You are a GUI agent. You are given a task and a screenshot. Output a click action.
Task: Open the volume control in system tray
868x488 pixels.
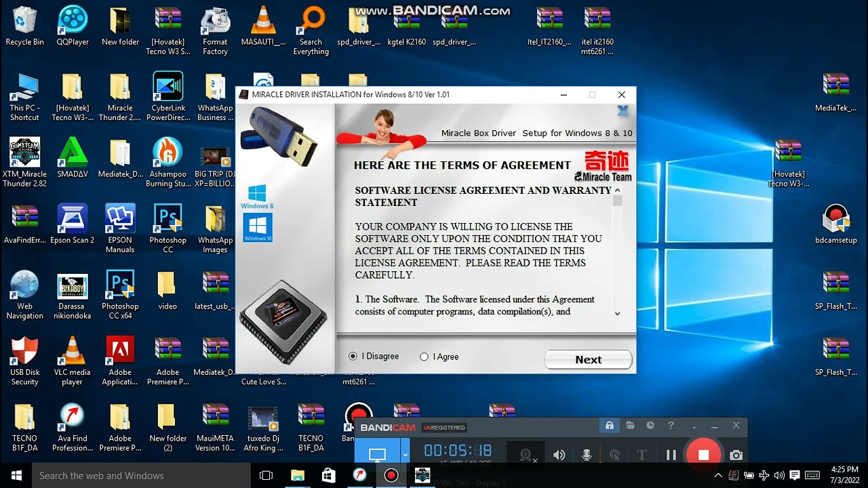coord(779,475)
